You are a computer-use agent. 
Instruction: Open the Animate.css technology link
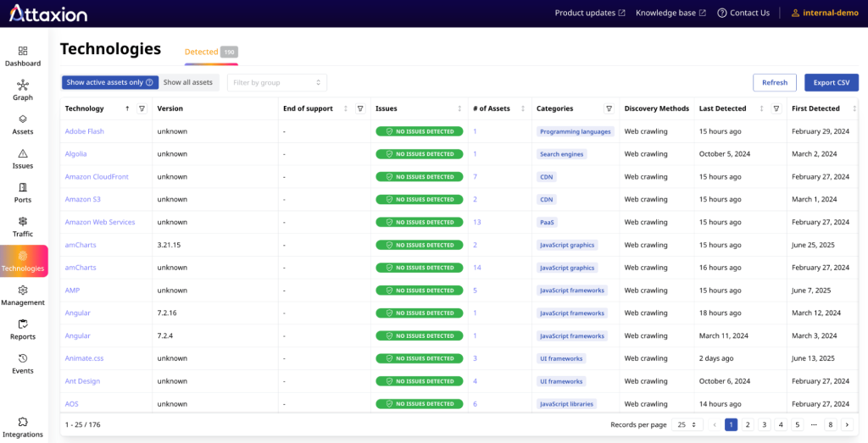click(x=84, y=358)
